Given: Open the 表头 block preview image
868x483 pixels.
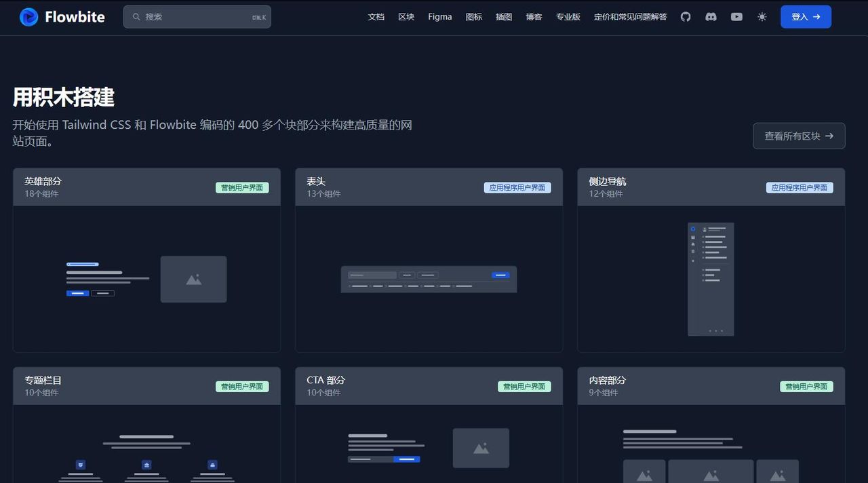Looking at the screenshot, I should click(429, 278).
